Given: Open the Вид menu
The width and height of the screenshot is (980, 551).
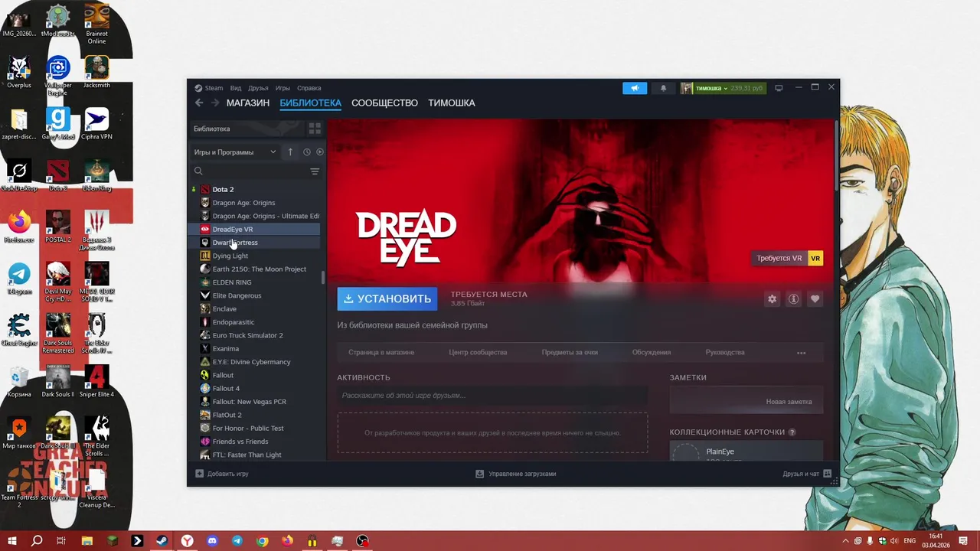Looking at the screenshot, I should point(236,88).
